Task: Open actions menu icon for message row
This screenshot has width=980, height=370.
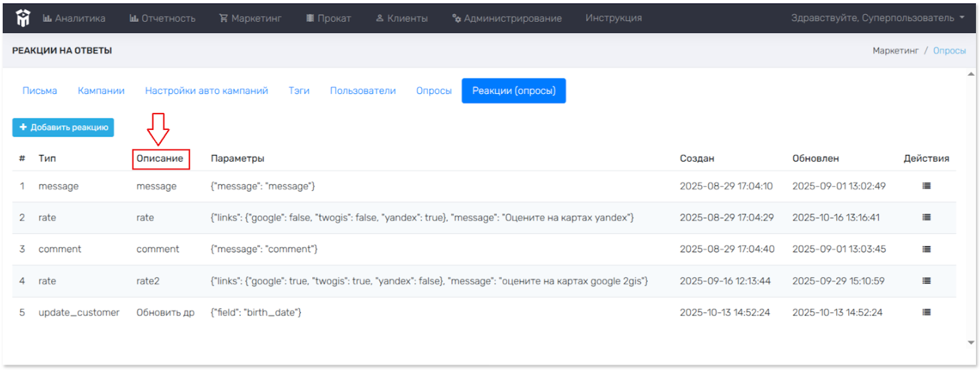Action: click(926, 186)
